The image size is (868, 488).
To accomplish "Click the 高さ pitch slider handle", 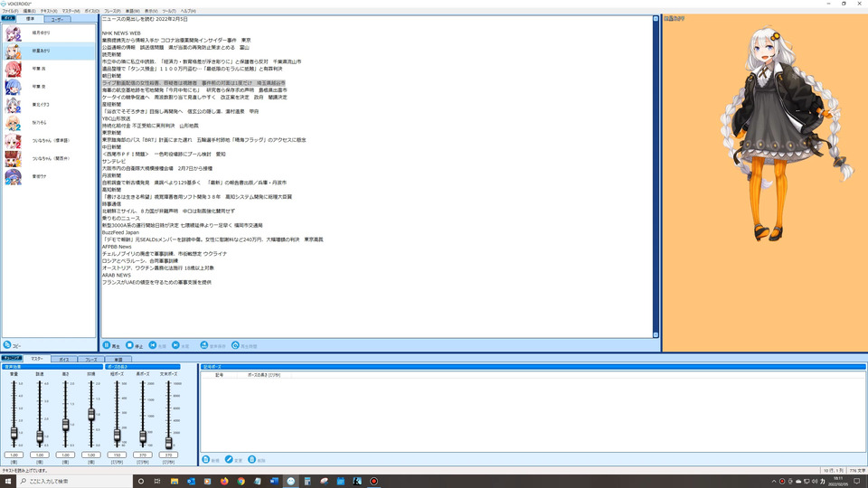I will tap(65, 425).
